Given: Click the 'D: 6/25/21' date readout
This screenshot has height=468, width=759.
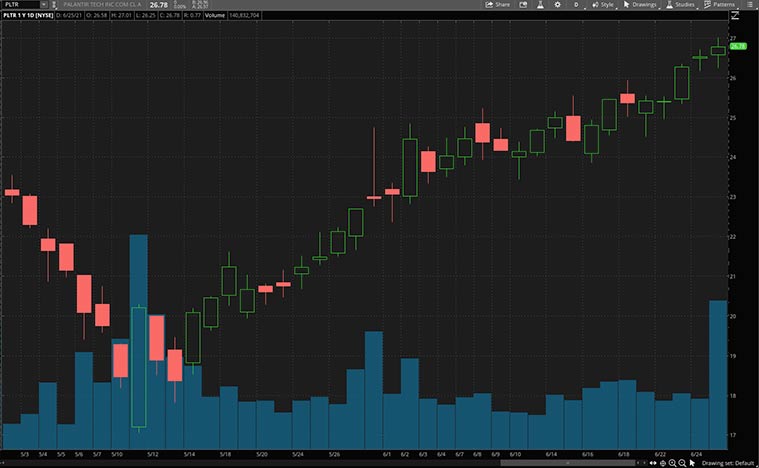Looking at the screenshot, I should pyautogui.click(x=70, y=15).
